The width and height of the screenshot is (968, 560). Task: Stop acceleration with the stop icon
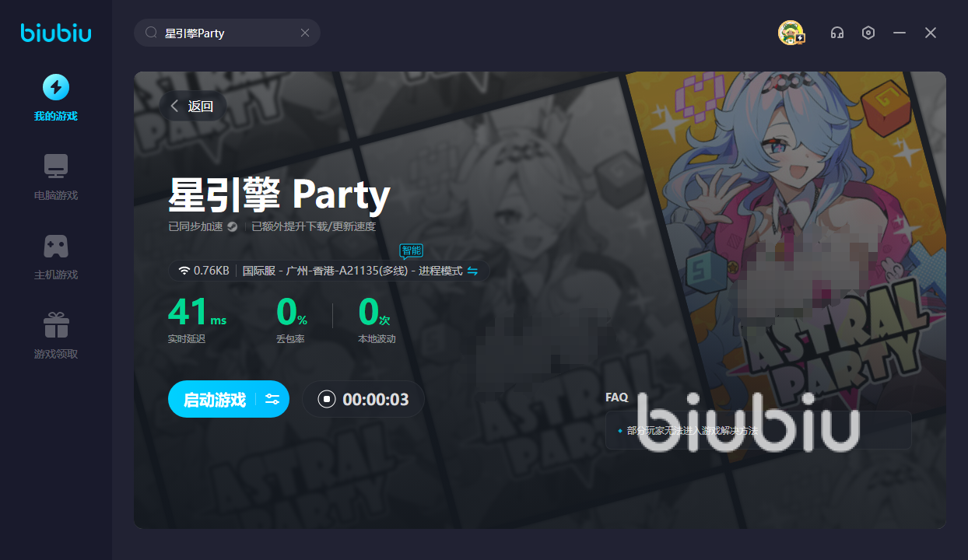pos(327,399)
